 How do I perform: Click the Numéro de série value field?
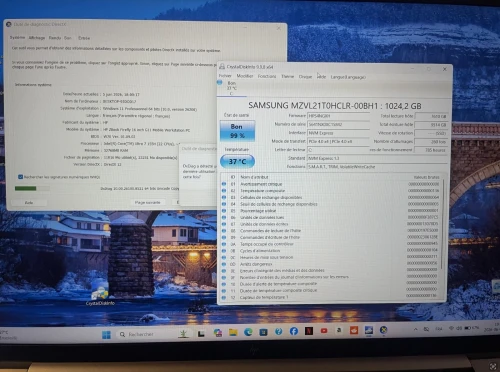point(338,124)
